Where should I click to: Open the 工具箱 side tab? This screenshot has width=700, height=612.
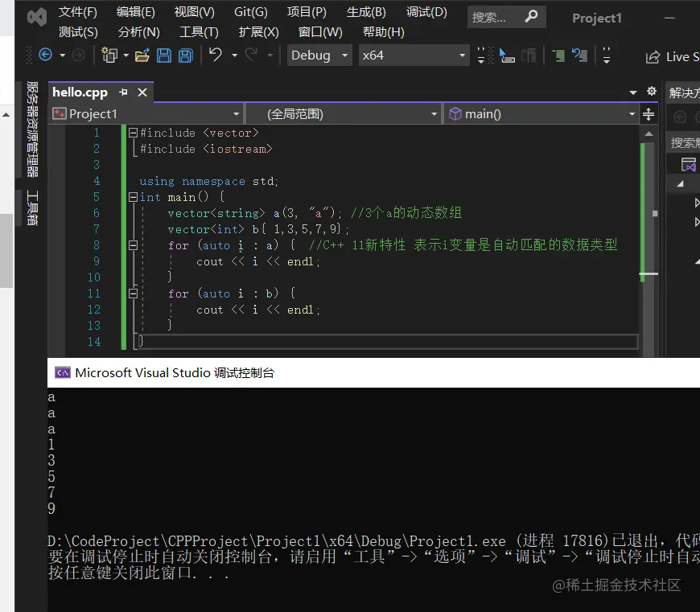point(32,207)
